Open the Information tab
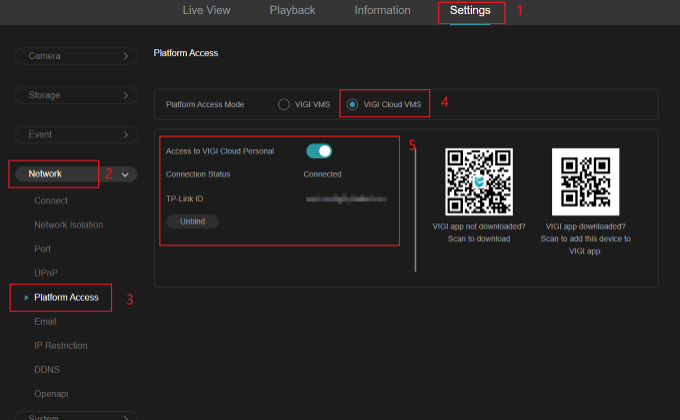The height and width of the screenshot is (420, 680). [382, 11]
